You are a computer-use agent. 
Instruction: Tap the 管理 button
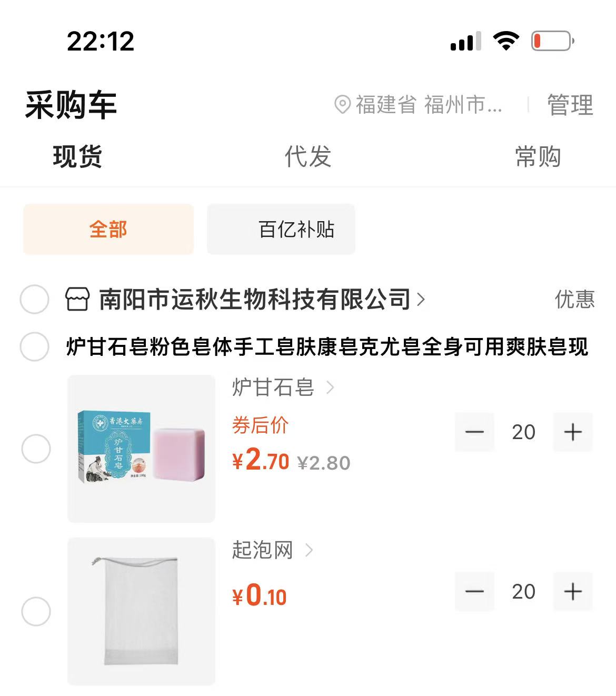570,105
